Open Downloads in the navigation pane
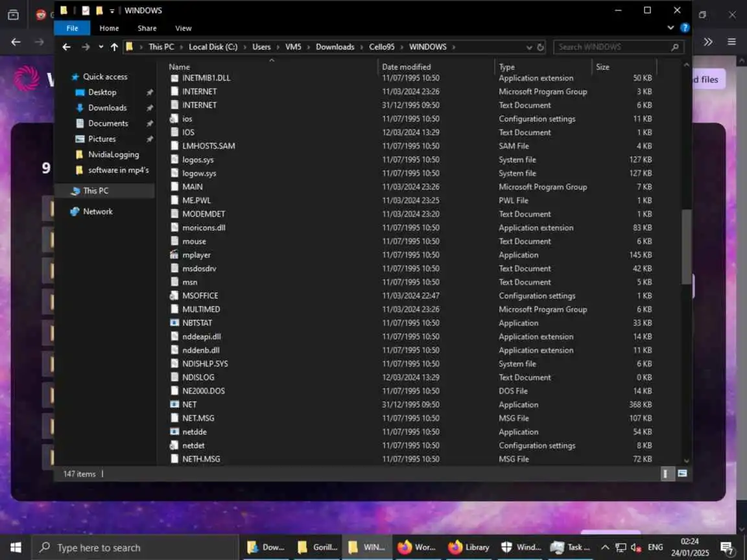The width and height of the screenshot is (747, 560). (x=107, y=108)
